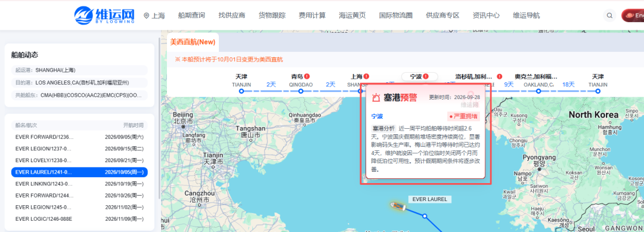Image resolution: width=644 pixels, height=232 pixels.
Task: Open the 国际物流圈 menu
Action: (395, 16)
